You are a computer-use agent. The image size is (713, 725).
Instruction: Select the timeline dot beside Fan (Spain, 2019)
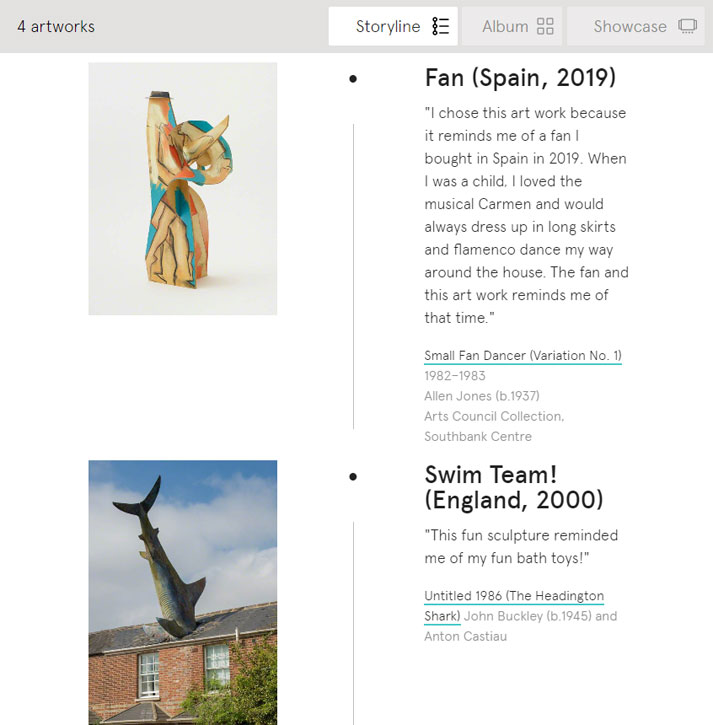click(x=353, y=79)
